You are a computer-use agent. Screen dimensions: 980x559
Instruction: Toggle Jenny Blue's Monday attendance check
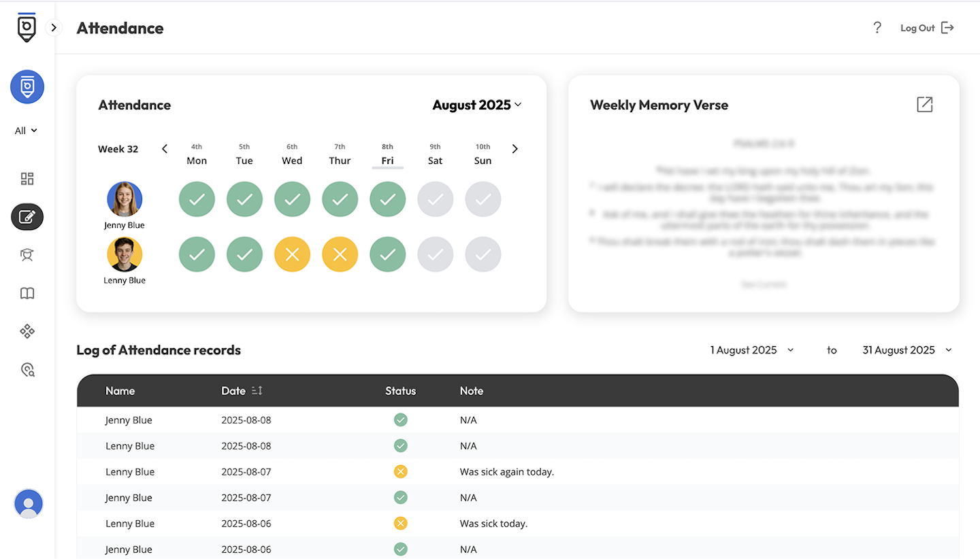[x=197, y=199]
